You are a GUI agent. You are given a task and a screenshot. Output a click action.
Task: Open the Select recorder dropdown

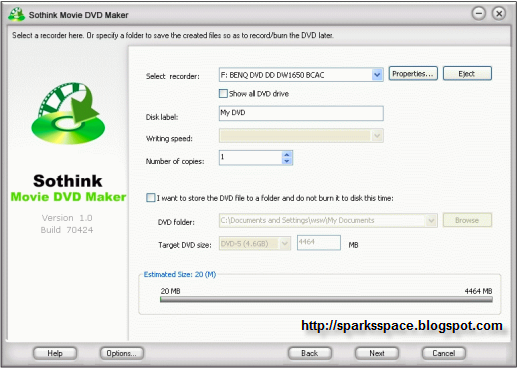[x=377, y=75]
